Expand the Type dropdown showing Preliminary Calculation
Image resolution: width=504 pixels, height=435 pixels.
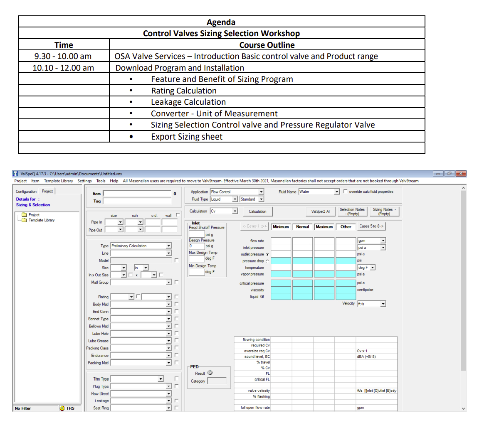pos(169,246)
